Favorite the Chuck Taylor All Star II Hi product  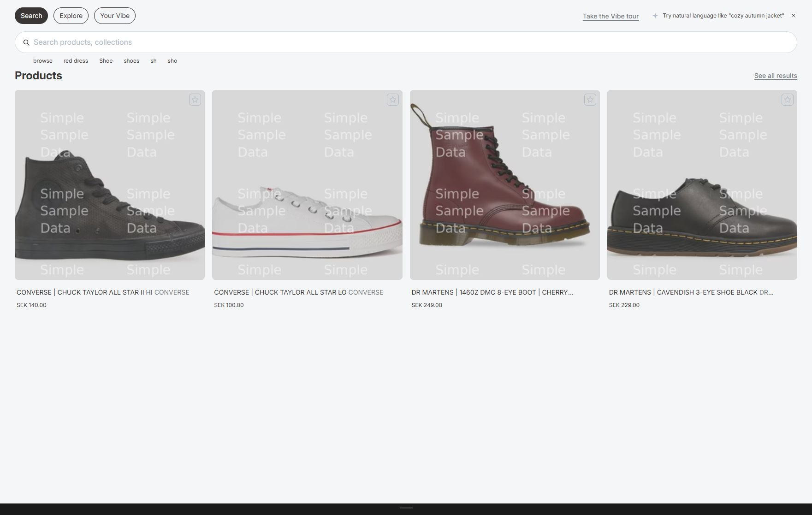point(195,100)
